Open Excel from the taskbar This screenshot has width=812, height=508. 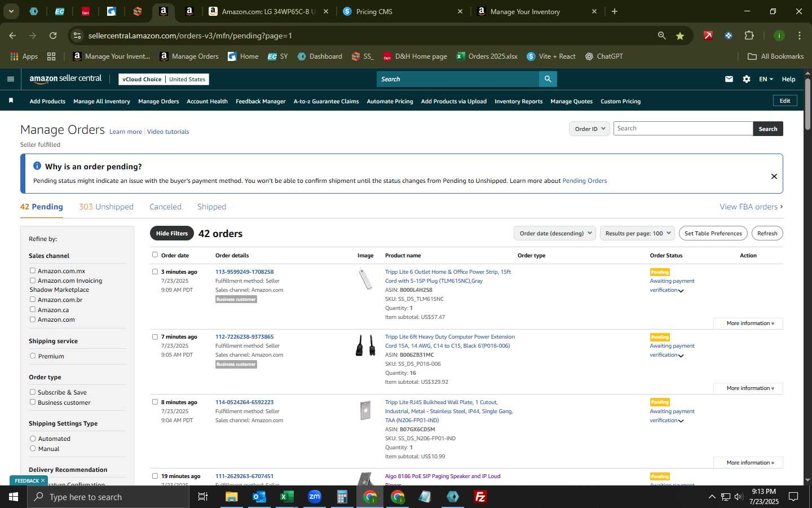point(287,497)
